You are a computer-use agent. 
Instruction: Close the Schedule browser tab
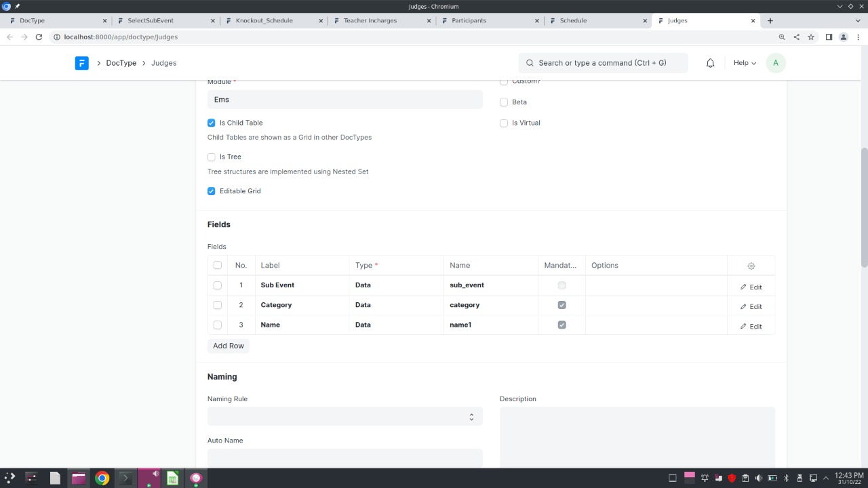(x=644, y=20)
